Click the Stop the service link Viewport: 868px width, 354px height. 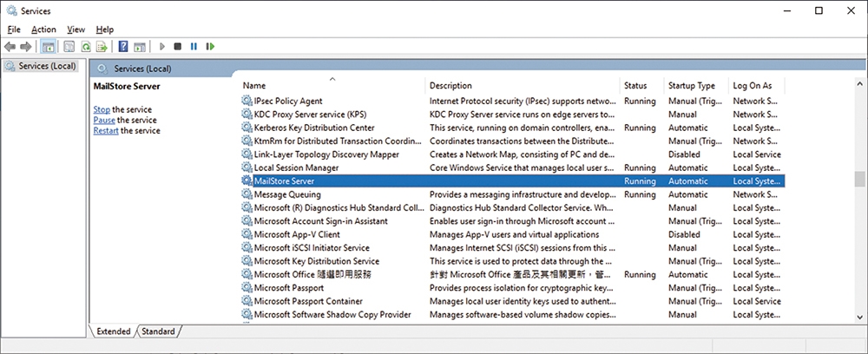pyautogui.click(x=102, y=109)
